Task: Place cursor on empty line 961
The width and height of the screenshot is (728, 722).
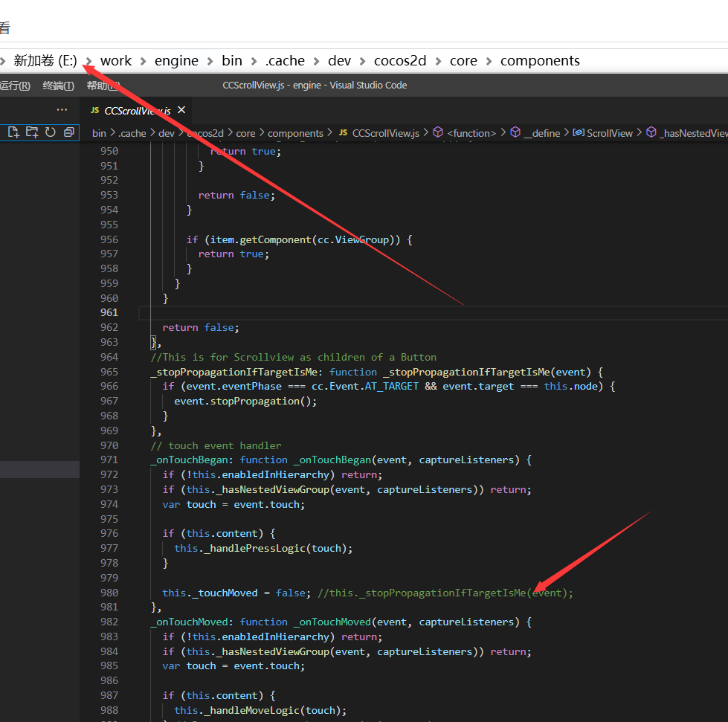Action: (x=434, y=312)
